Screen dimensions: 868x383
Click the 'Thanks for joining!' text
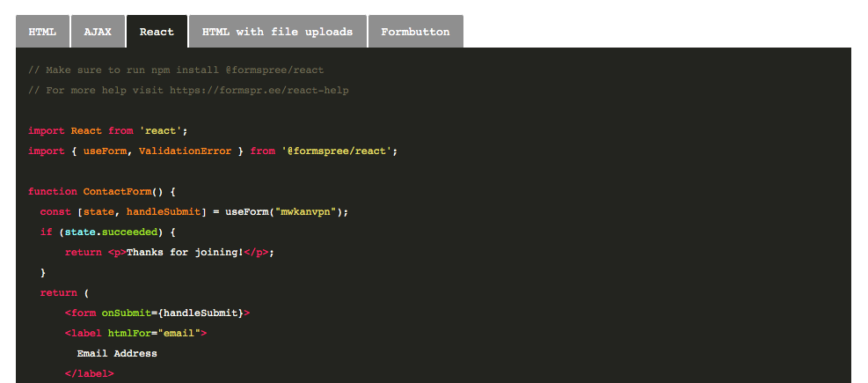(185, 252)
